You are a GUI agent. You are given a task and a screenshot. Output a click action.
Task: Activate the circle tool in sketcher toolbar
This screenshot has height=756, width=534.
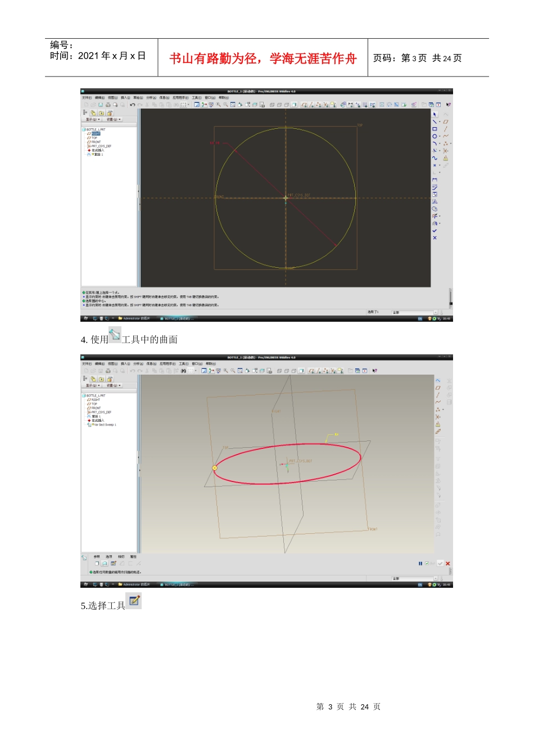[435, 136]
